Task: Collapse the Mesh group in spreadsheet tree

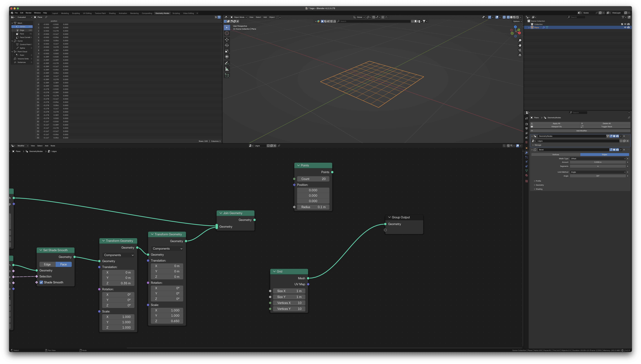Action: (x=12, y=23)
